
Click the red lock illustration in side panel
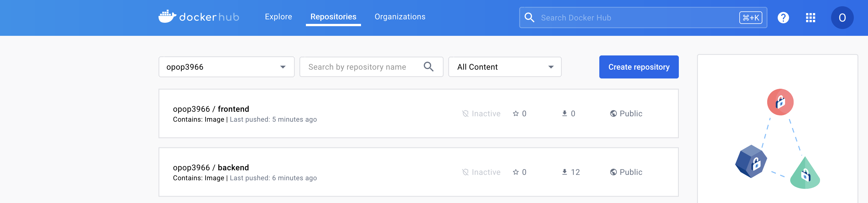pyautogui.click(x=780, y=102)
